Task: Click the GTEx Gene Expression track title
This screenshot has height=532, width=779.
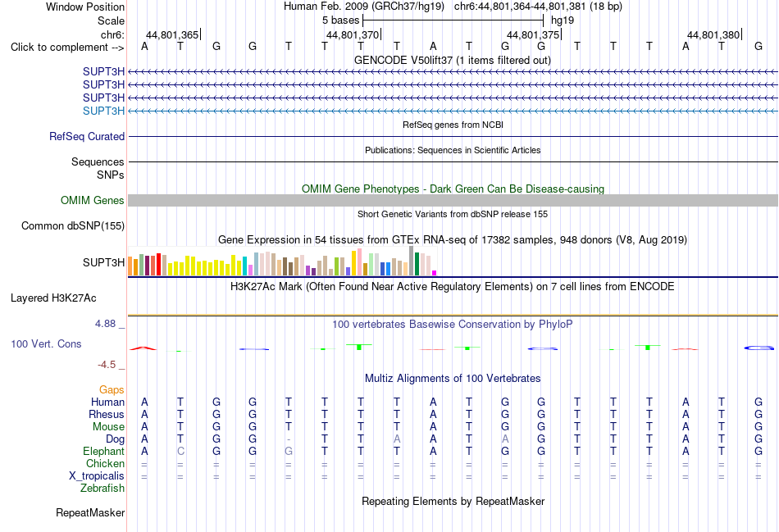Action: [x=453, y=240]
